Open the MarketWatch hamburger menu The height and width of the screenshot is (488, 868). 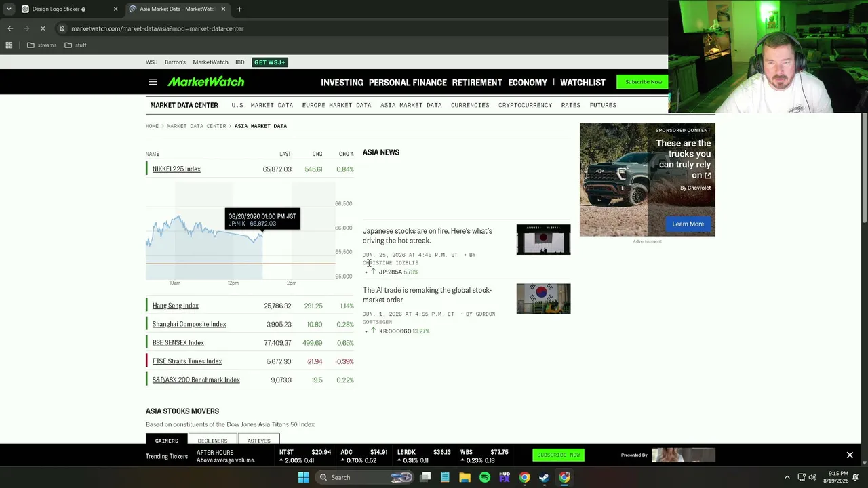[153, 82]
